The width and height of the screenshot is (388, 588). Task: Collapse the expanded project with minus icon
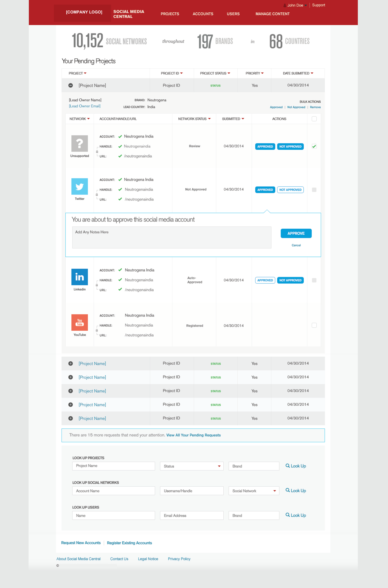click(71, 85)
